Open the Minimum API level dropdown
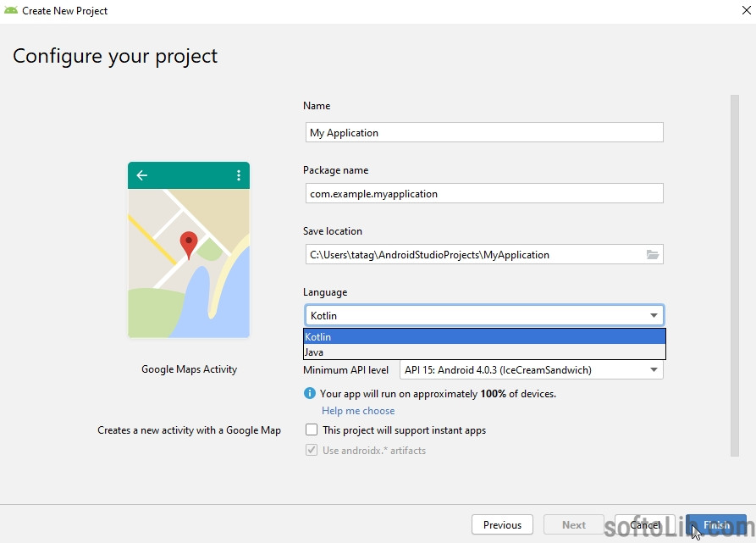This screenshot has width=756, height=543. (532, 370)
